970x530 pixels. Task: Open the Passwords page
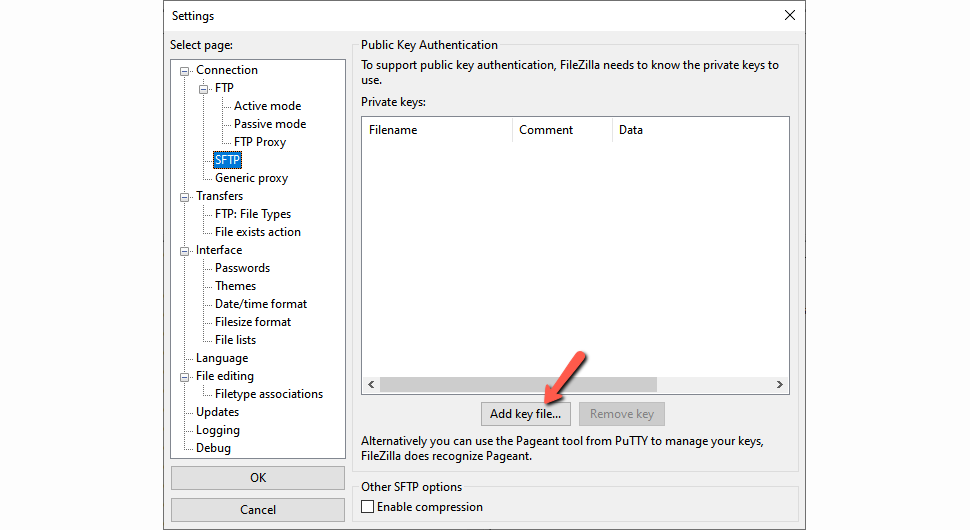click(x=242, y=267)
